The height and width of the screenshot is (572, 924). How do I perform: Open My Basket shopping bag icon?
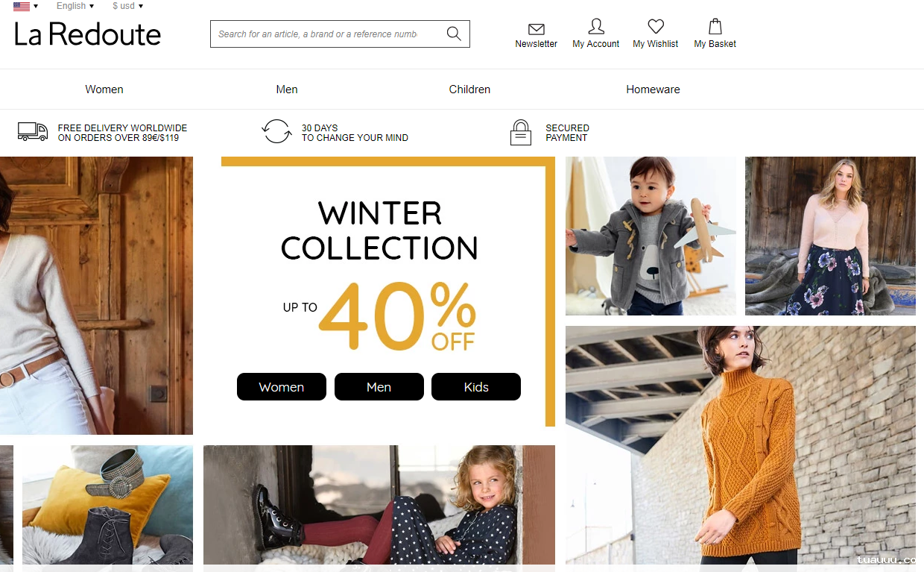(715, 27)
